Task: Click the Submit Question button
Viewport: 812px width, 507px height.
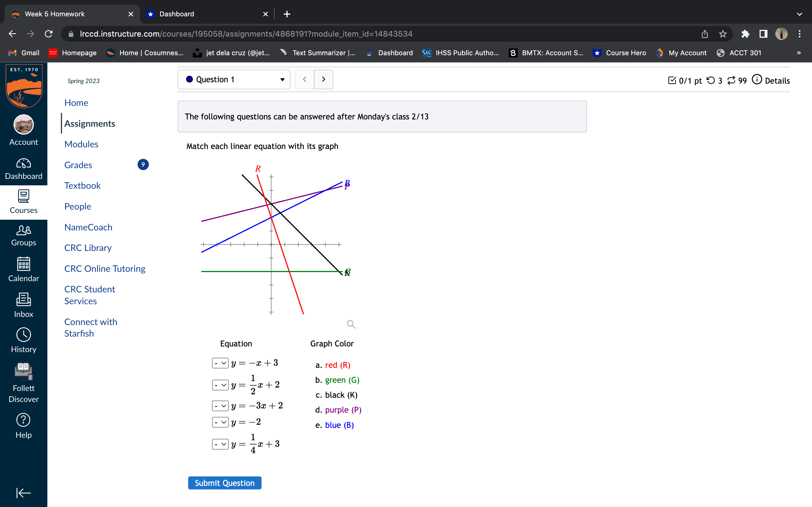Action: tap(224, 482)
